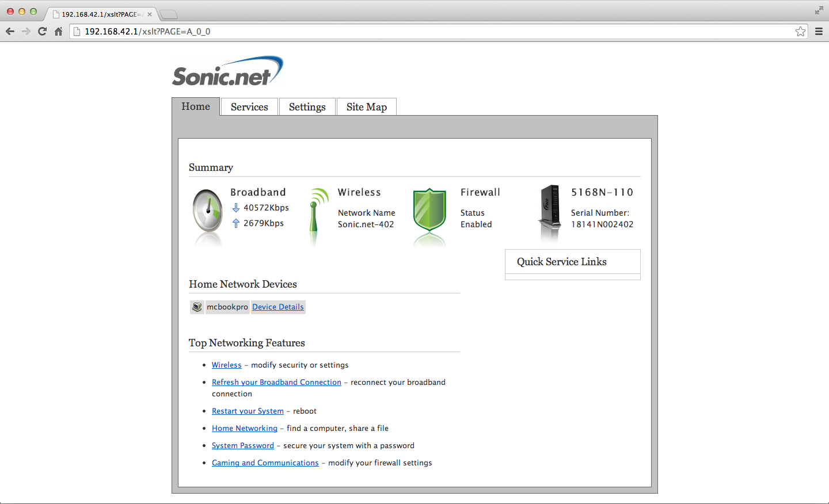
Task: Switch to the Services tab
Action: [249, 107]
